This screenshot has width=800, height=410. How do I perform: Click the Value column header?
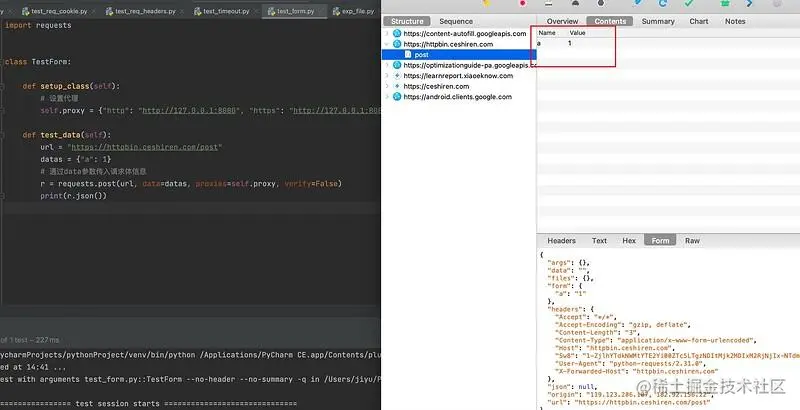point(578,33)
